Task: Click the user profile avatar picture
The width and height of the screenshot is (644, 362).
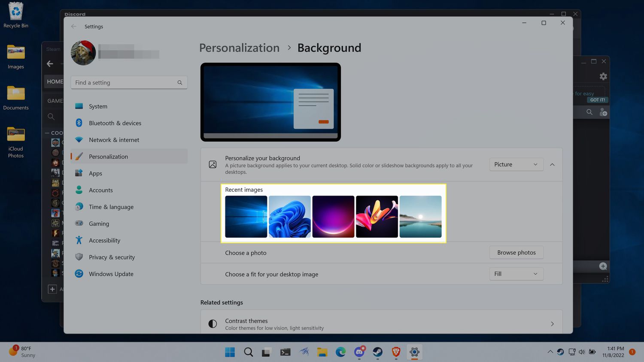Action: coord(83,53)
